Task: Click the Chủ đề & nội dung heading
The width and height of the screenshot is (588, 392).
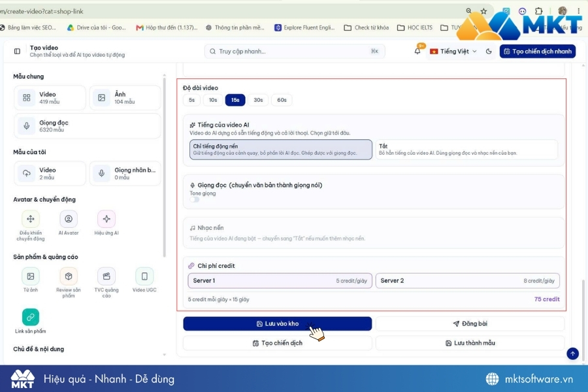Action: (x=39, y=349)
